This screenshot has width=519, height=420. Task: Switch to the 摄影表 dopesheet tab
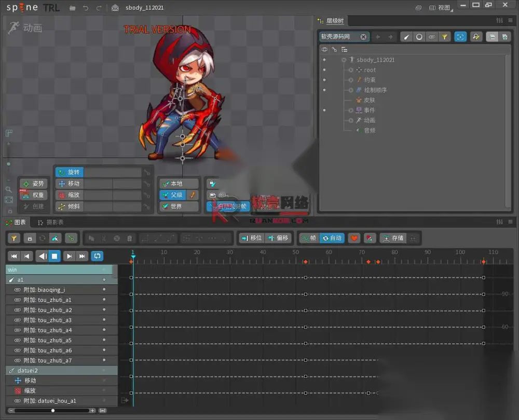click(x=51, y=222)
